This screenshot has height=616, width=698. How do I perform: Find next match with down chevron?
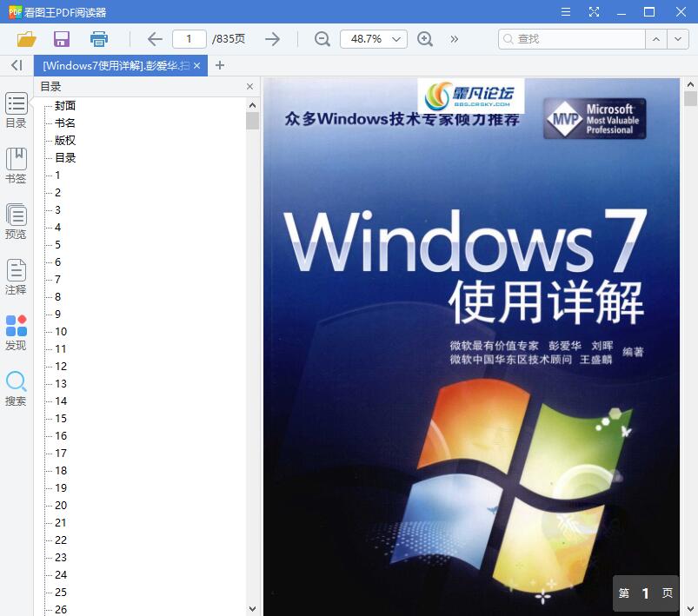click(678, 39)
